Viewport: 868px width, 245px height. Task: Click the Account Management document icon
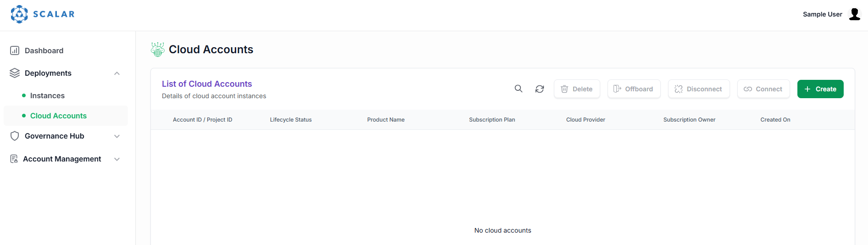(14, 159)
